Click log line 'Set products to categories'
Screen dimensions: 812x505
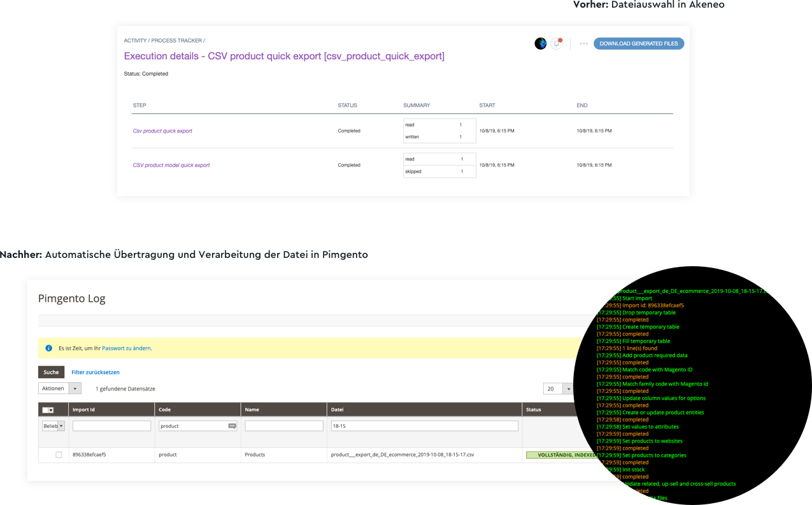(x=641, y=455)
